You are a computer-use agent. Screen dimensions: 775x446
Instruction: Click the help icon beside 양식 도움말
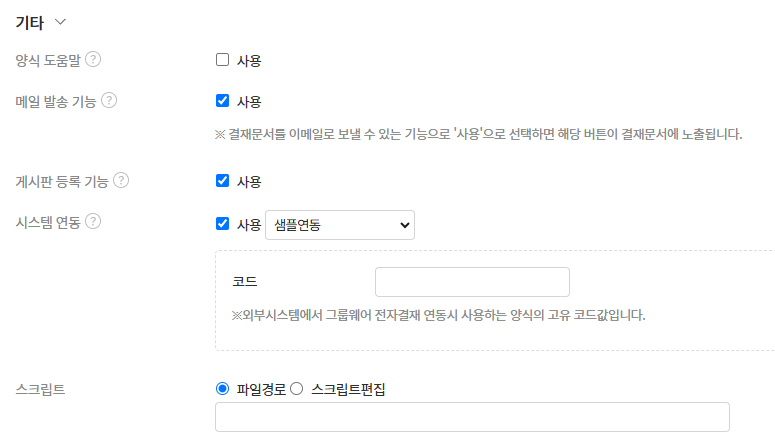pos(93,59)
